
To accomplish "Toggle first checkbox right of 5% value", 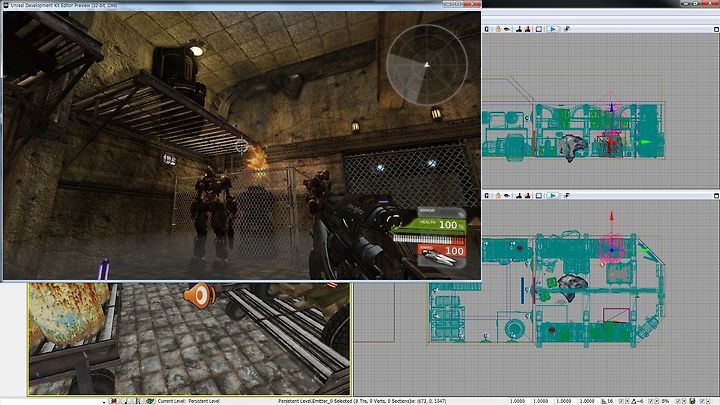I will click(679, 401).
